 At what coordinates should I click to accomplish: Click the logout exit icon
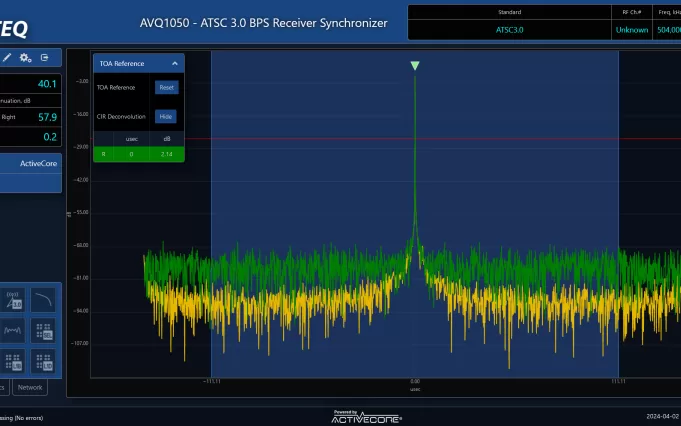(44, 58)
